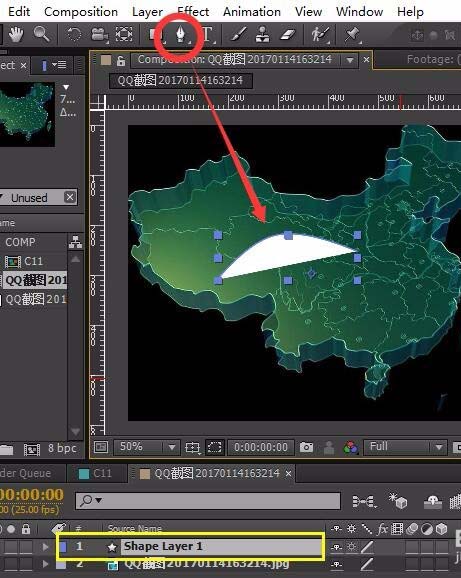This screenshot has height=578, width=461.
Task: Select the Unified Camera tool
Action: 99,35
